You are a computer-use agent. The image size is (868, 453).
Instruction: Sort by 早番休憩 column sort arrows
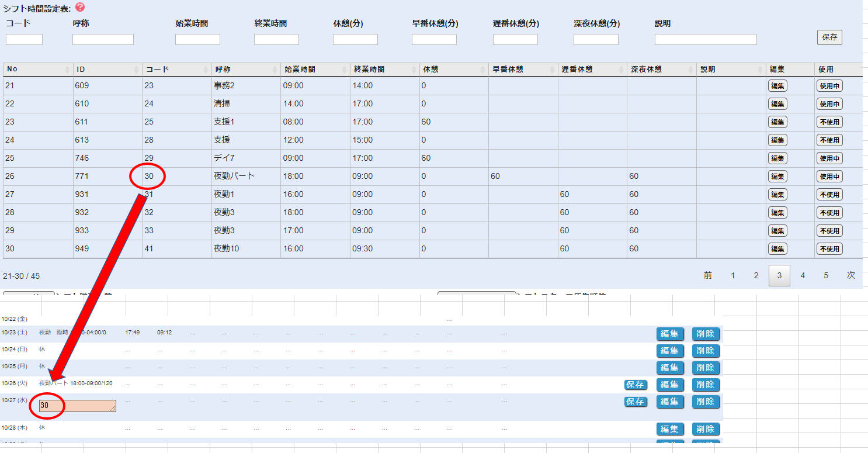[x=553, y=70]
